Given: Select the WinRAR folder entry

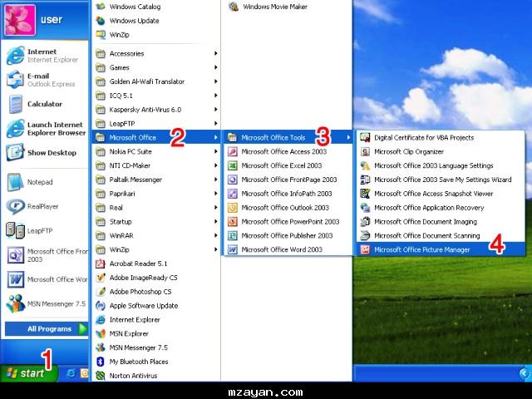Looking at the screenshot, I should (x=156, y=235).
